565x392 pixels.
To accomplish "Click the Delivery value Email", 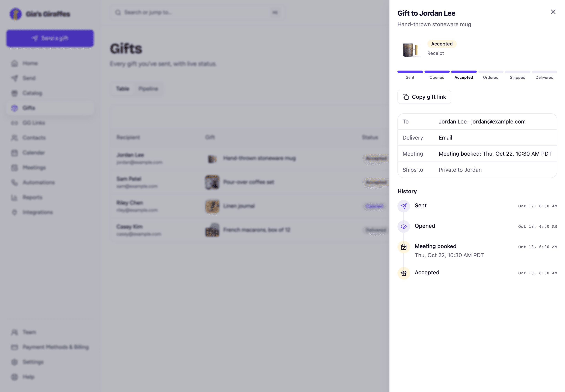I will (445, 138).
